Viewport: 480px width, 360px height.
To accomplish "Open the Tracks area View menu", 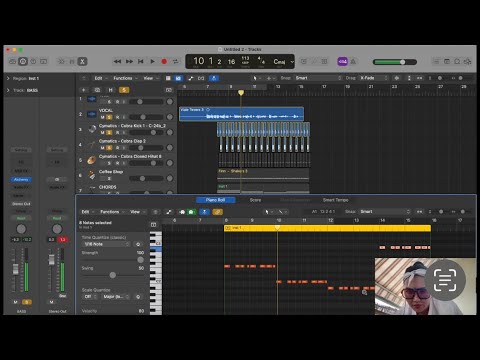I will pos(150,78).
